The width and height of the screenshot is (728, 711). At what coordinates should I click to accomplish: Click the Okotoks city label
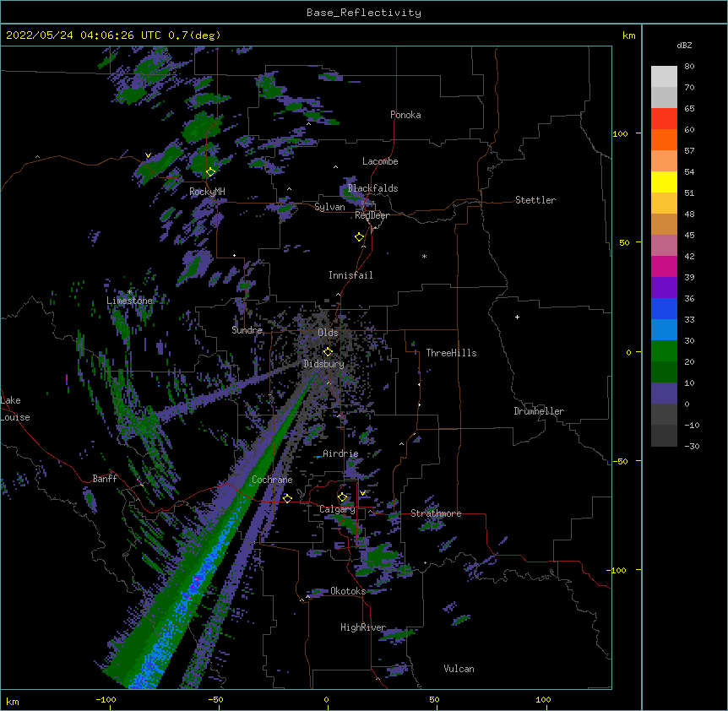[x=348, y=591]
